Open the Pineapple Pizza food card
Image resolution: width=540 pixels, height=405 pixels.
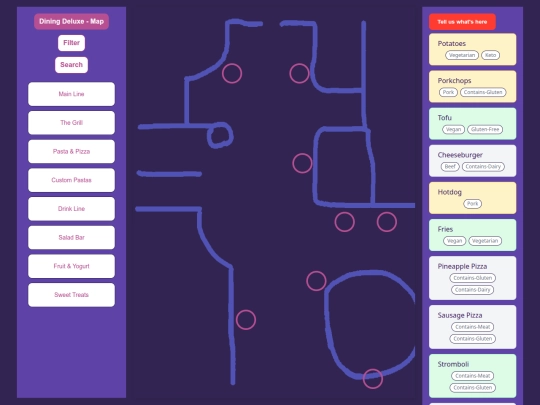tap(472, 278)
